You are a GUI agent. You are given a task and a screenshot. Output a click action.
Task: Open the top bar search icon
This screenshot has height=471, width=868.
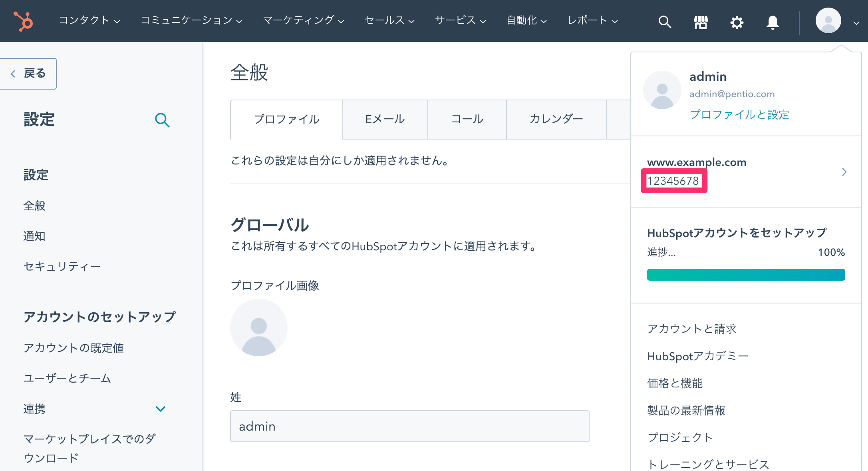[x=665, y=22]
